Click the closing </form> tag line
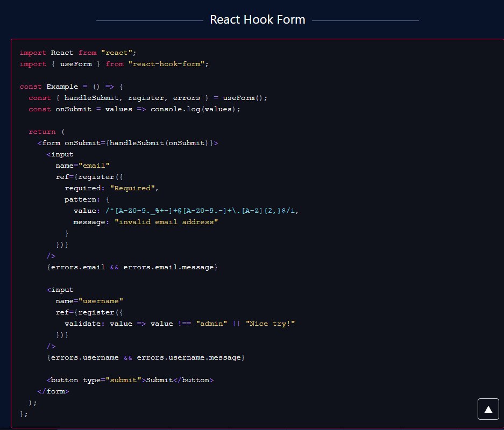Viewport: 504px width, 430px height. (53, 391)
